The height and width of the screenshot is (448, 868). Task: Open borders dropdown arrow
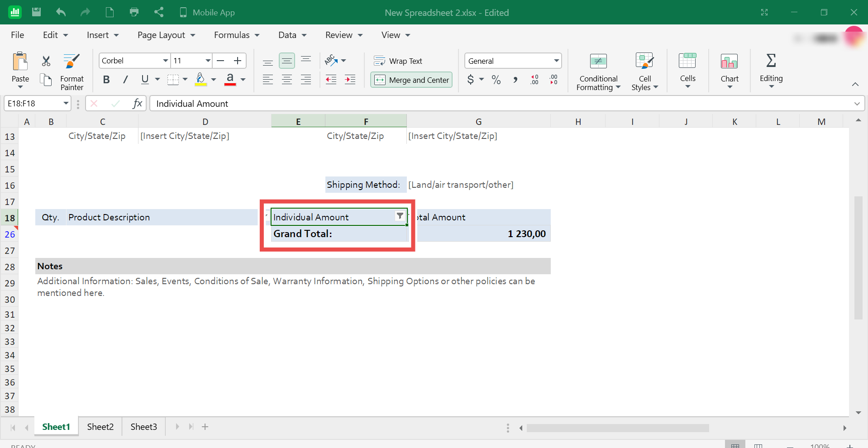(x=185, y=80)
